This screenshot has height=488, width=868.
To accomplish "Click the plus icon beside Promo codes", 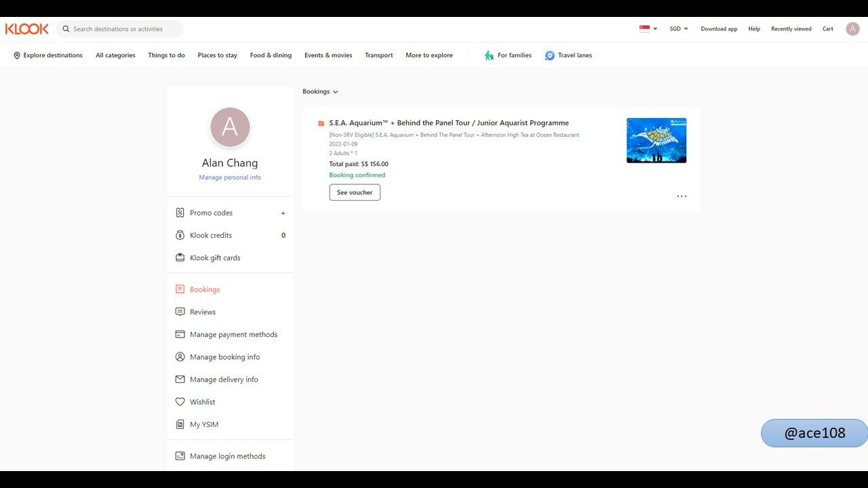I will click(283, 213).
